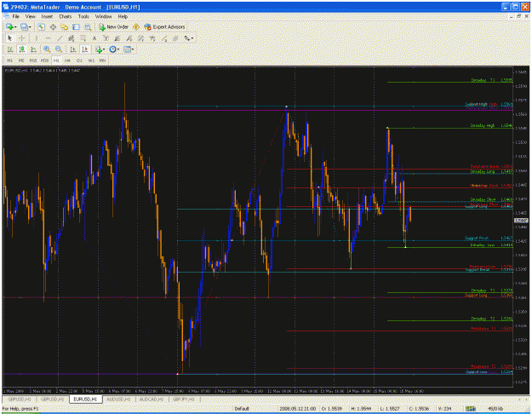The image size is (532, 414).
Task: Switch timeframe to MN
Action: (102, 60)
